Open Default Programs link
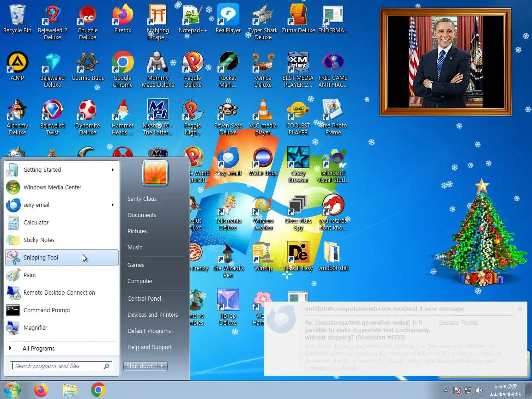 click(149, 331)
